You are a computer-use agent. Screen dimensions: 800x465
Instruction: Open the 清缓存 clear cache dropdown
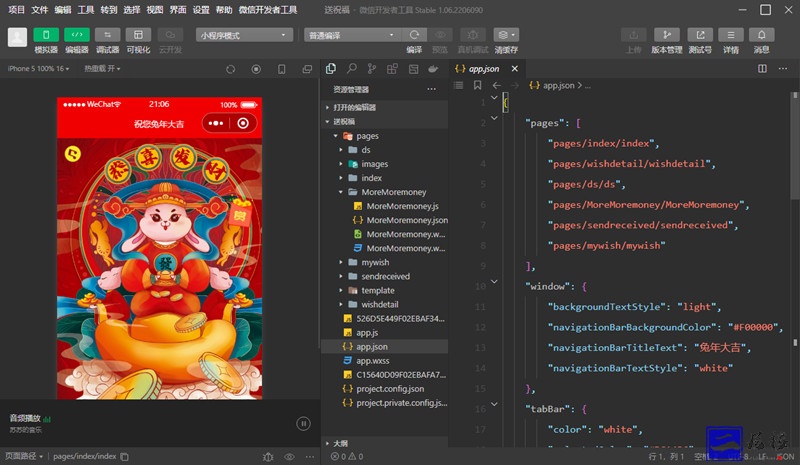click(x=506, y=35)
